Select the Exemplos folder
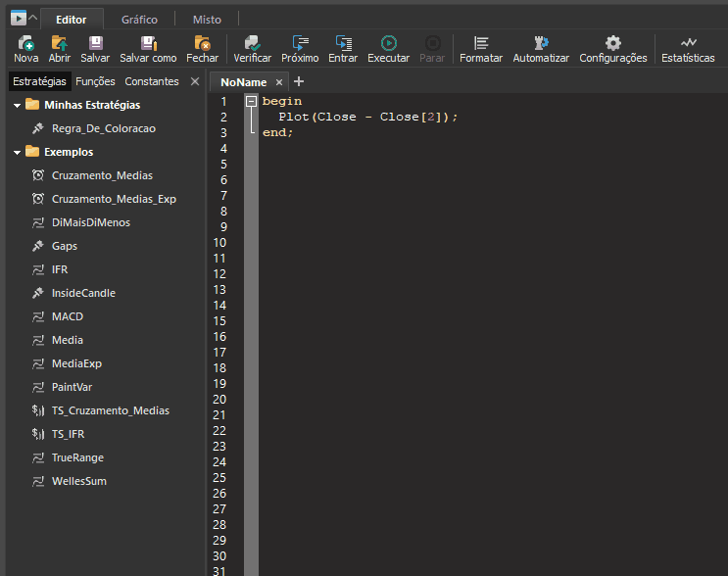The width and height of the screenshot is (728, 576). click(x=69, y=152)
